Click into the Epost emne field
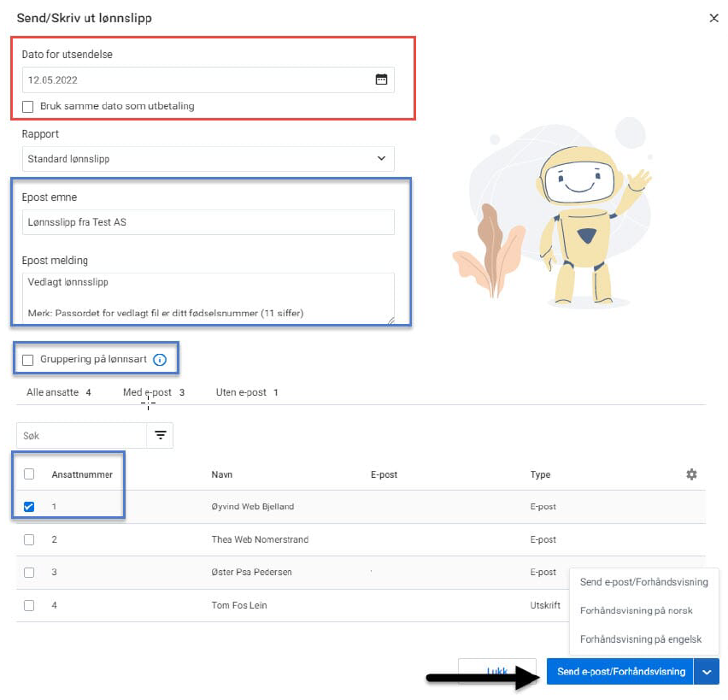Image resolution: width=728 pixels, height=700 pixels. click(208, 223)
